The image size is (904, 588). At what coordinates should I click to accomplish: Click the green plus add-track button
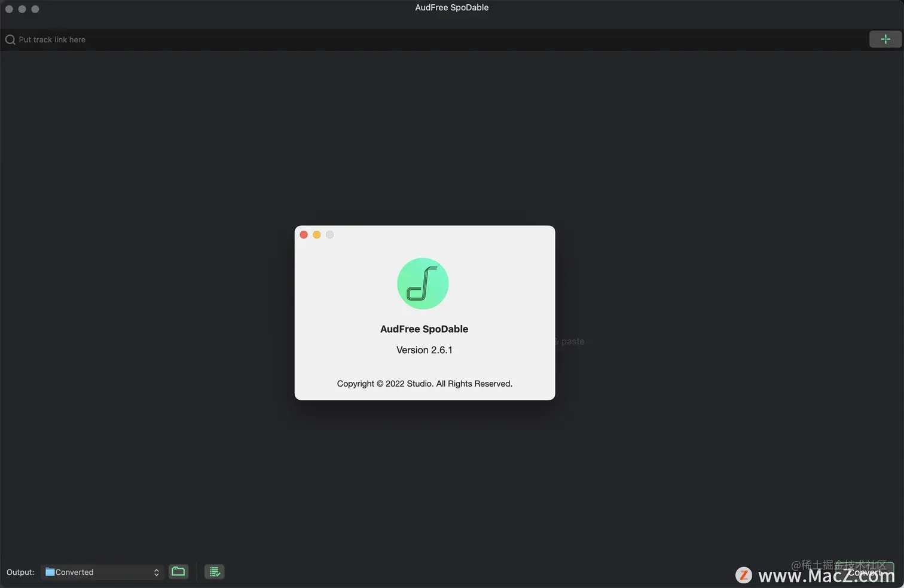tap(885, 39)
